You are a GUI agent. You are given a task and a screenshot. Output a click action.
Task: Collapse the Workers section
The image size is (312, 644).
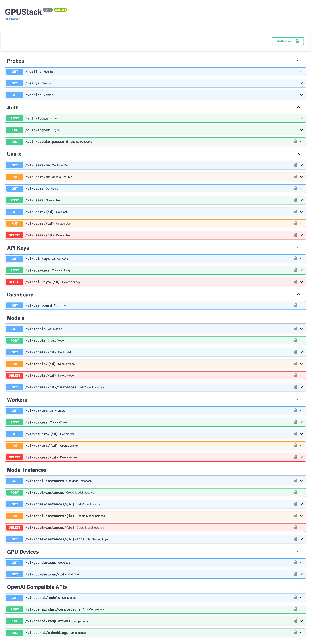tap(298, 400)
